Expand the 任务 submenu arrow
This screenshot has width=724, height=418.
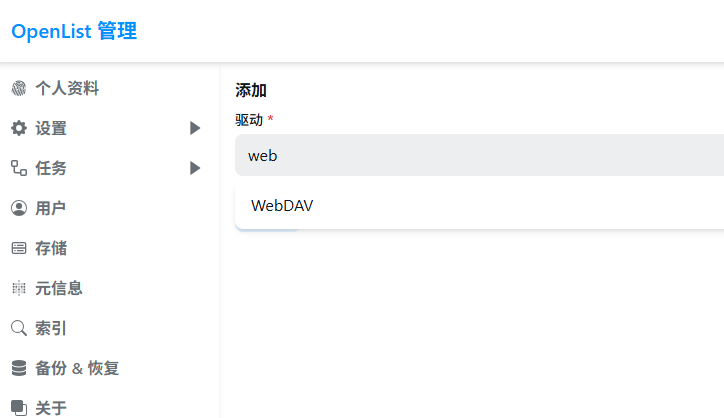click(x=195, y=168)
